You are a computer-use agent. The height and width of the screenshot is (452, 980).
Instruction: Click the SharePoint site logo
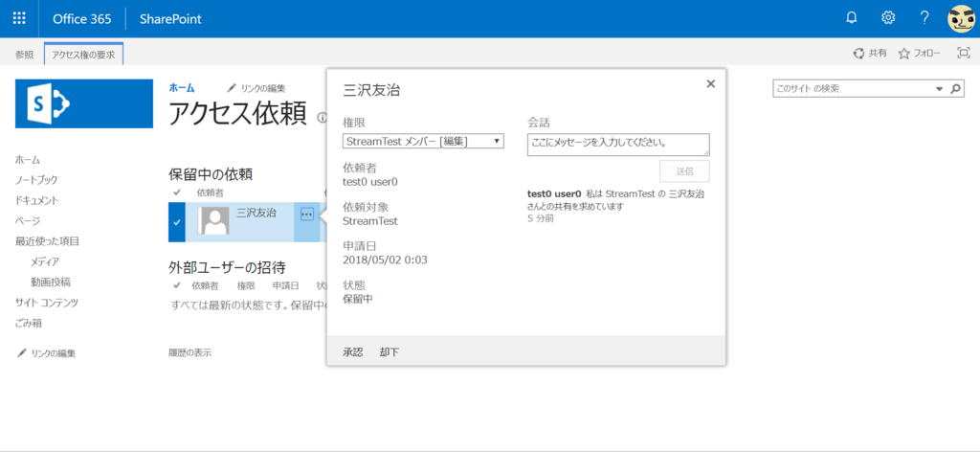point(84,103)
